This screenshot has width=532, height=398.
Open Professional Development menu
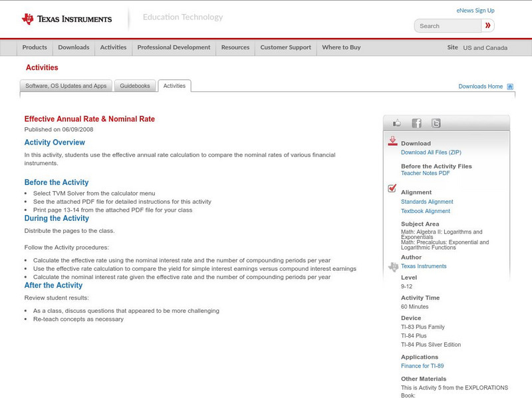pyautogui.click(x=174, y=47)
